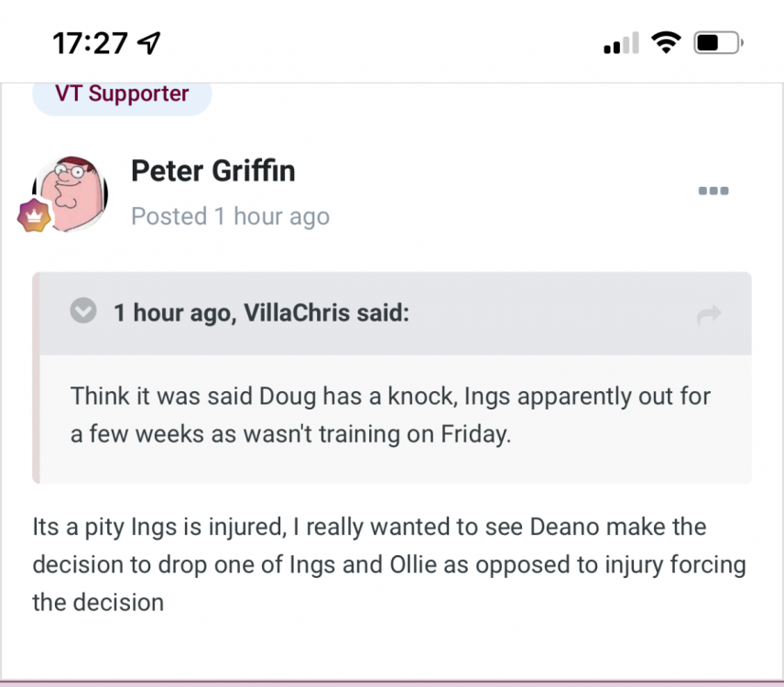Click the "Posted 1 hour ago" timestamp
This screenshot has width=784, height=687.
[230, 216]
